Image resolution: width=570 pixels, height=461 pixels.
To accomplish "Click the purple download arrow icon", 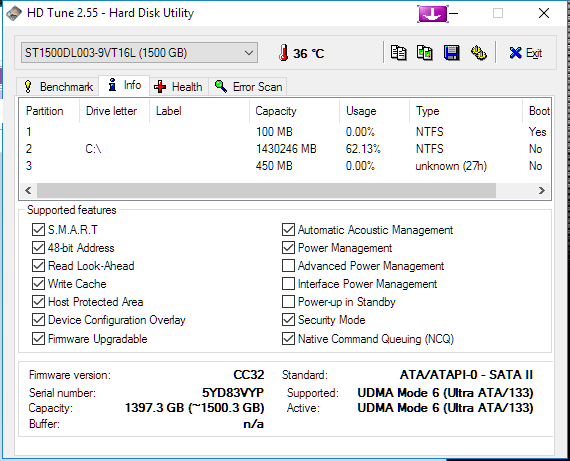I will [433, 14].
